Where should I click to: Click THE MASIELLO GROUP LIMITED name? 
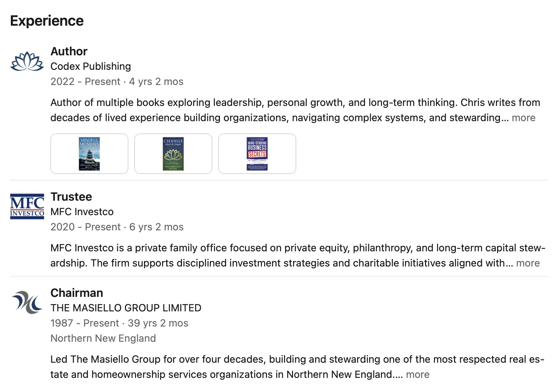click(126, 308)
